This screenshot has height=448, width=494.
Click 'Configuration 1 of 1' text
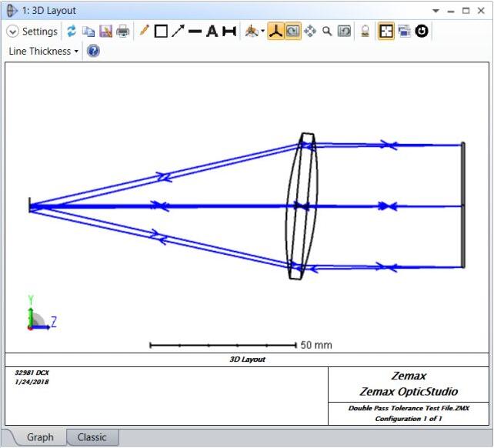[409, 419]
